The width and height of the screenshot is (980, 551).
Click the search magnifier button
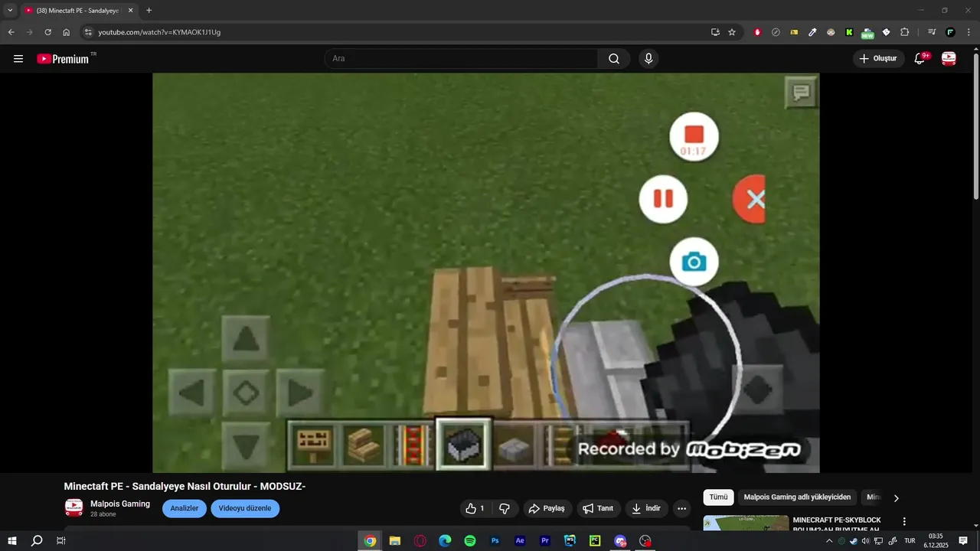[614, 58]
